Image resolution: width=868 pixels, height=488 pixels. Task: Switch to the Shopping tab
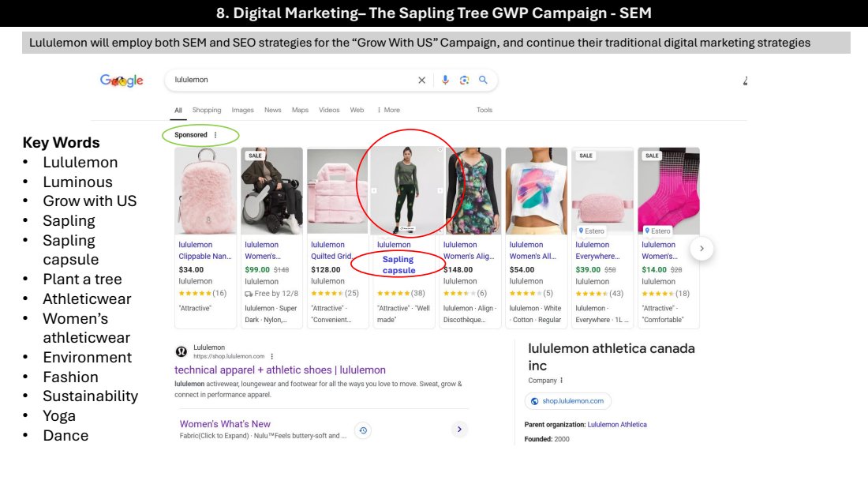(x=207, y=111)
